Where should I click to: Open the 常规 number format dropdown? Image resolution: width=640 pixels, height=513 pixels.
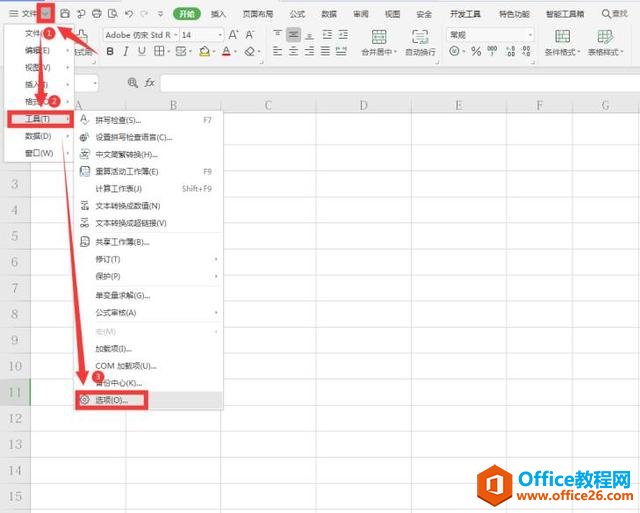coord(530,35)
